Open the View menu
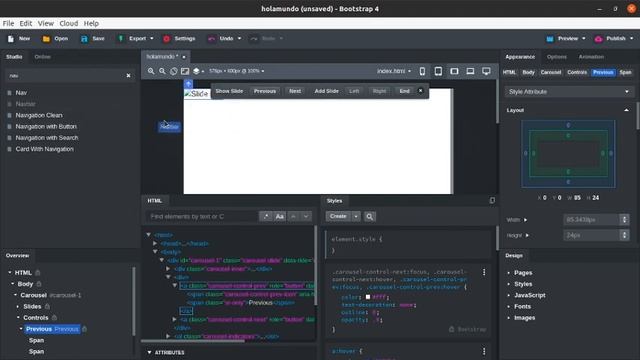 click(x=46, y=23)
